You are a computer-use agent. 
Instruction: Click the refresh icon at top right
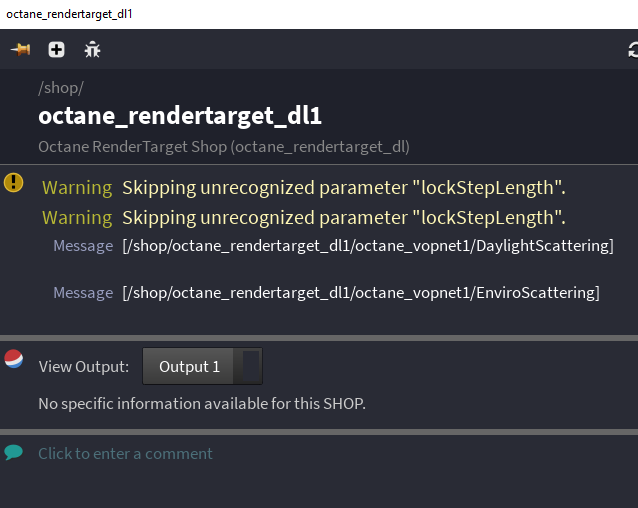point(632,49)
